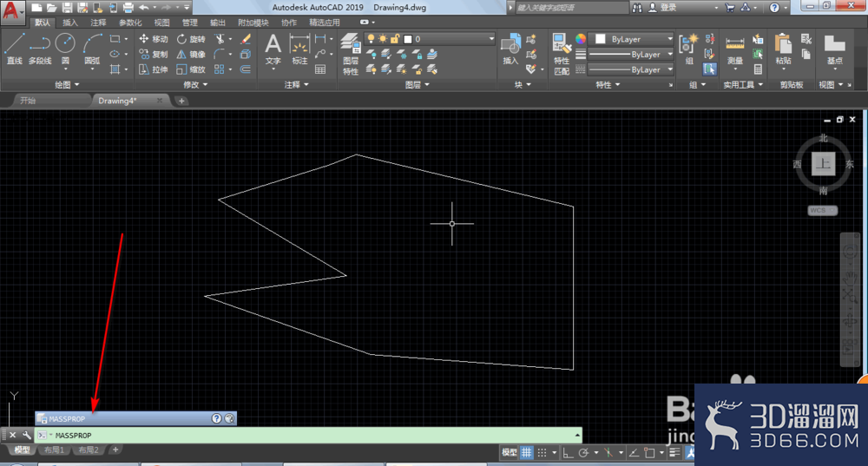Toggle group selection highlighted button
Screen dimensions: 868x466
[710, 69]
